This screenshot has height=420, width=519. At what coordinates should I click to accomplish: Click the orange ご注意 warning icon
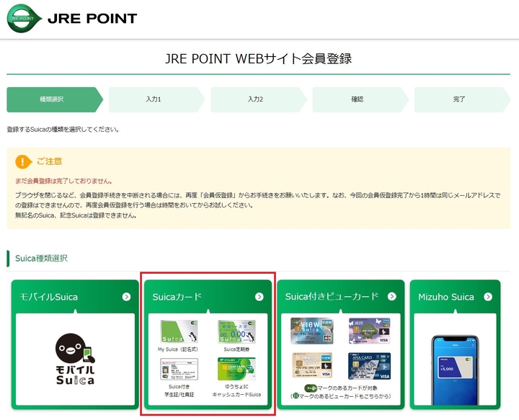[x=23, y=161]
